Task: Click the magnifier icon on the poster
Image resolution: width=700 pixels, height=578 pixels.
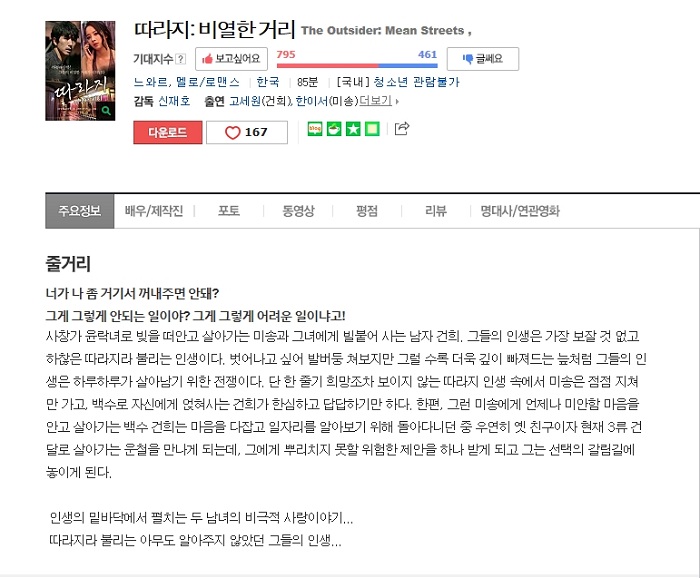Action: click(106, 110)
